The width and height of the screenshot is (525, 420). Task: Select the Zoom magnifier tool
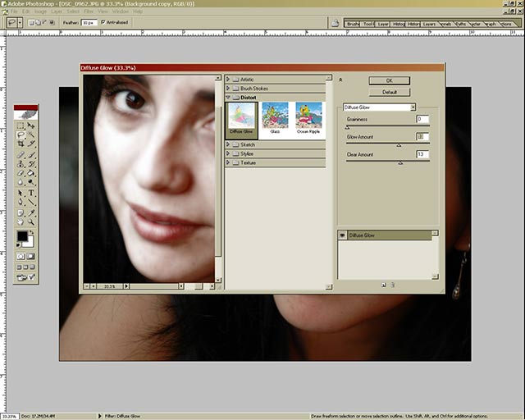31,222
